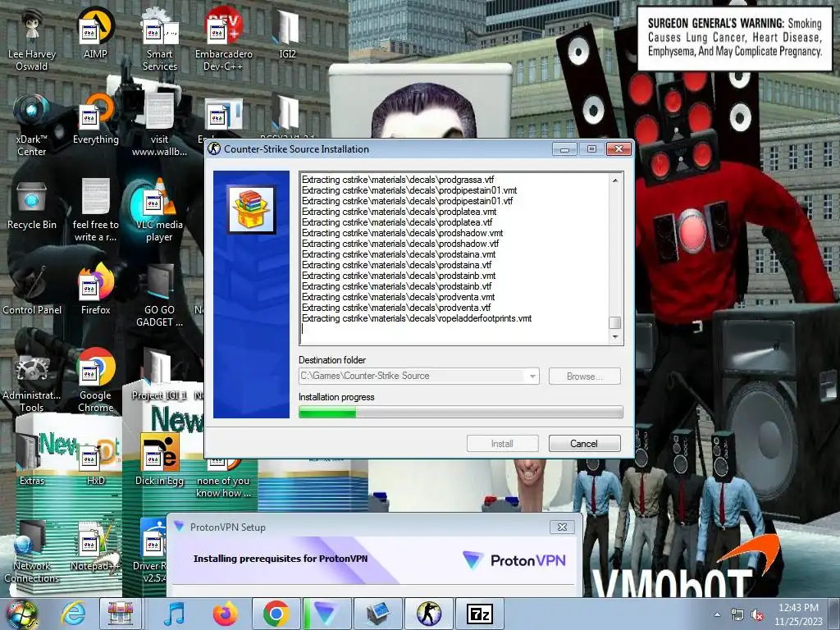Close the ProtonVPN Setup window
Image resolution: width=840 pixels, height=630 pixels.
(x=562, y=527)
